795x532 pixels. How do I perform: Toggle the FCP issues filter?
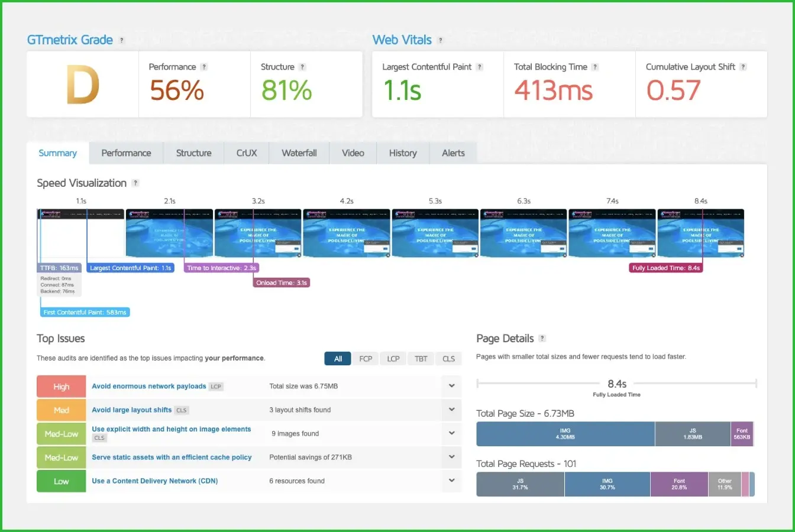pos(366,358)
